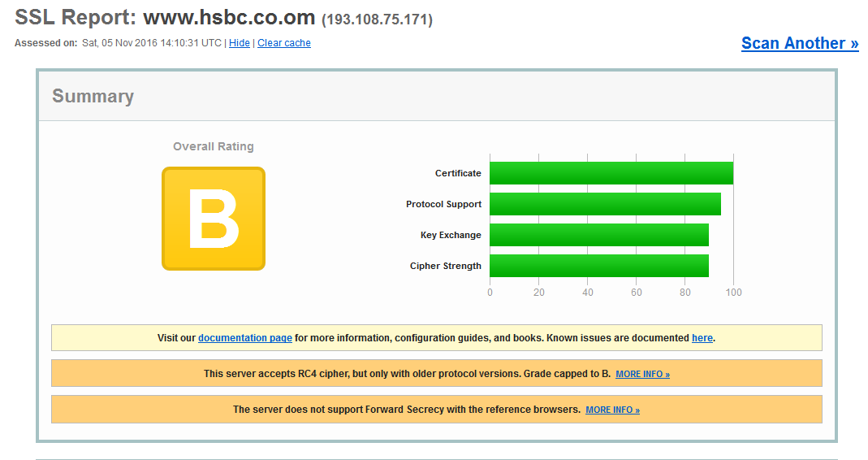This screenshot has height=460, width=868.
Task: Click the Key Exchange label
Action: coord(451,235)
